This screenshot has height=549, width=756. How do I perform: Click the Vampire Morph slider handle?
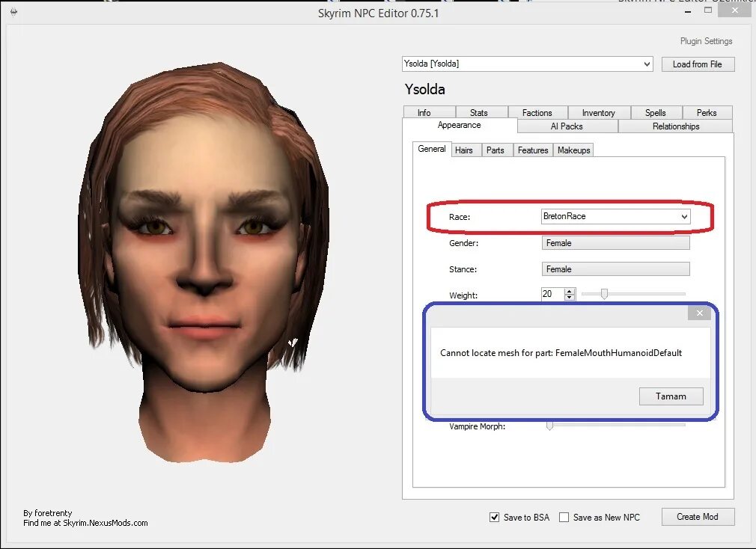549,426
